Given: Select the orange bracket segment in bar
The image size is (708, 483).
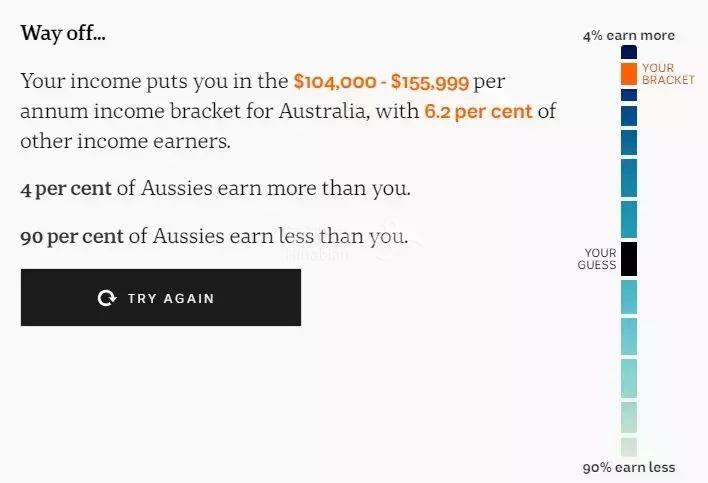Looking at the screenshot, I should (629, 73).
